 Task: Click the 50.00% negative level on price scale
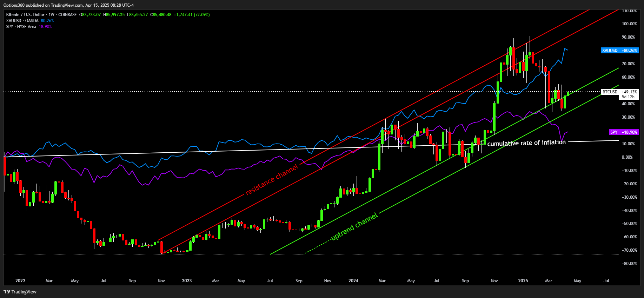pyautogui.click(x=629, y=224)
